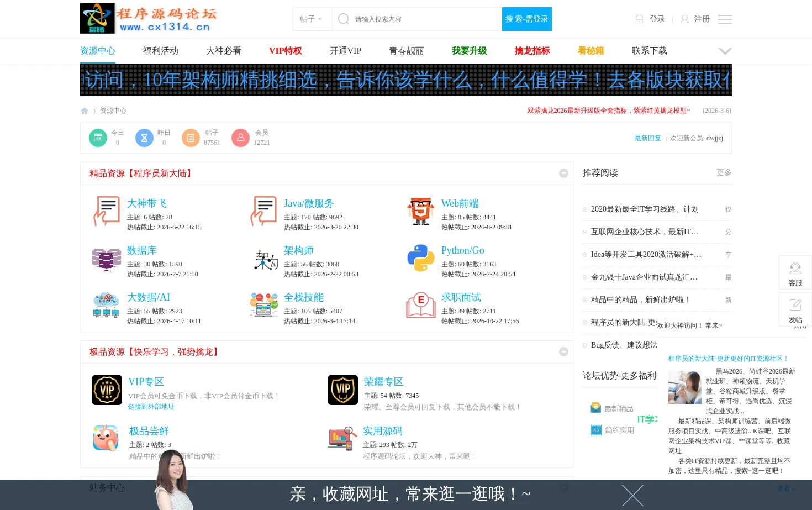Open the 全栈技能 forum link

point(304,297)
